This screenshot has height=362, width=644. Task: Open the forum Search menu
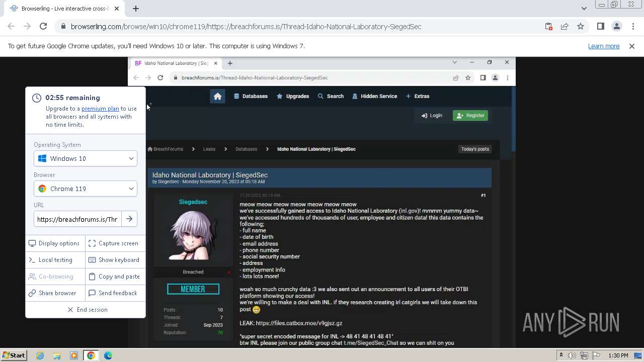331,97
